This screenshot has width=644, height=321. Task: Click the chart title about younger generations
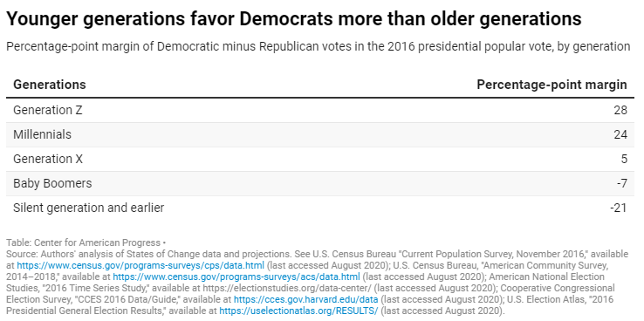[x=294, y=18]
